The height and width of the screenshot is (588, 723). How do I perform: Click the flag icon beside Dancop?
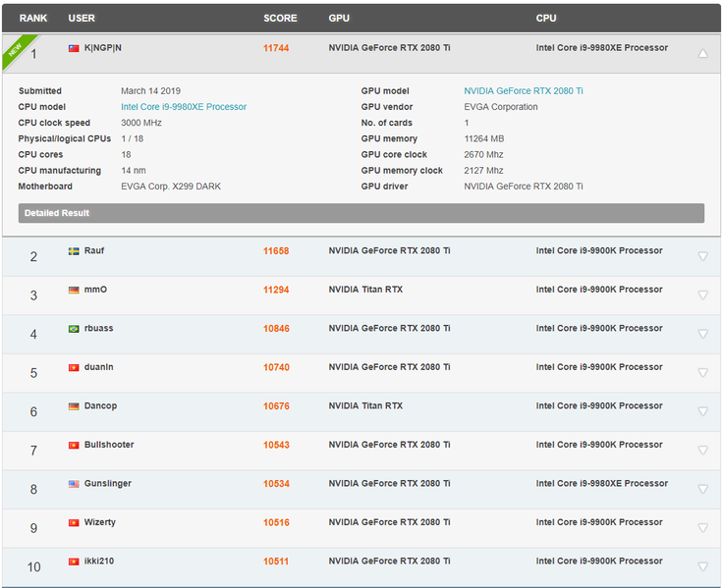[74, 406]
